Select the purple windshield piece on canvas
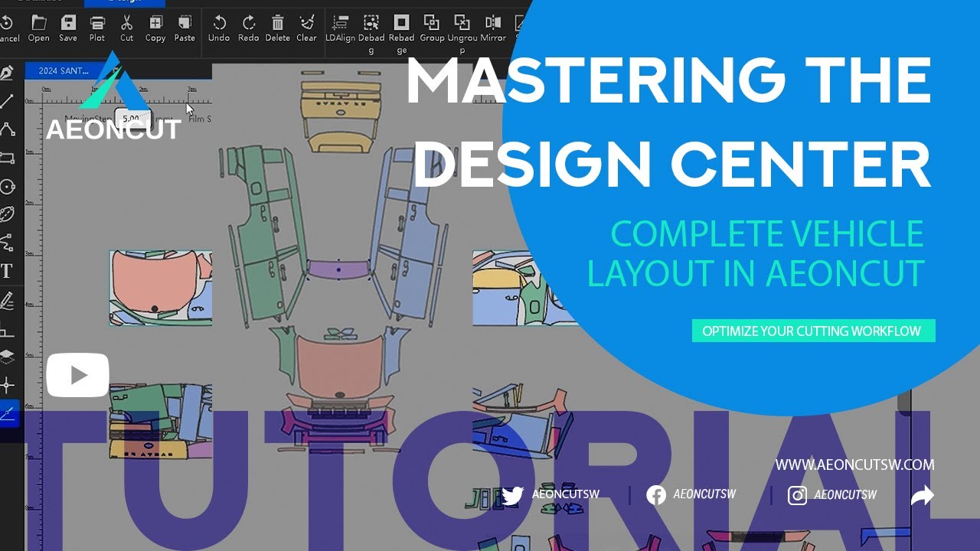Viewport: 980px width, 551px height. 338,269
